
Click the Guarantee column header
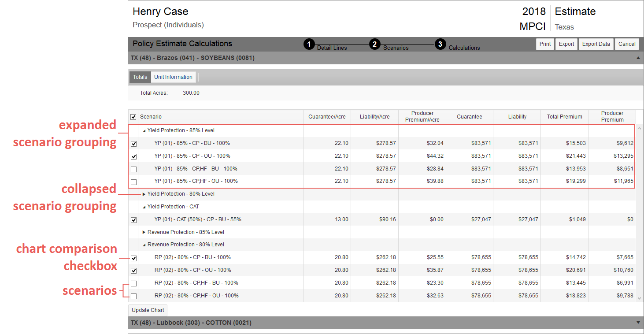(x=470, y=117)
